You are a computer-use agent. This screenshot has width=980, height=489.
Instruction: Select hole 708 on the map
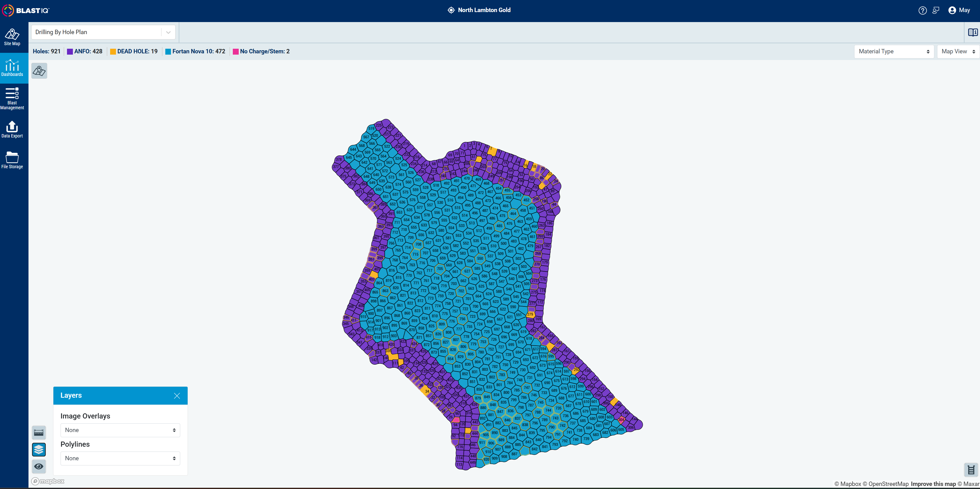[418, 244]
